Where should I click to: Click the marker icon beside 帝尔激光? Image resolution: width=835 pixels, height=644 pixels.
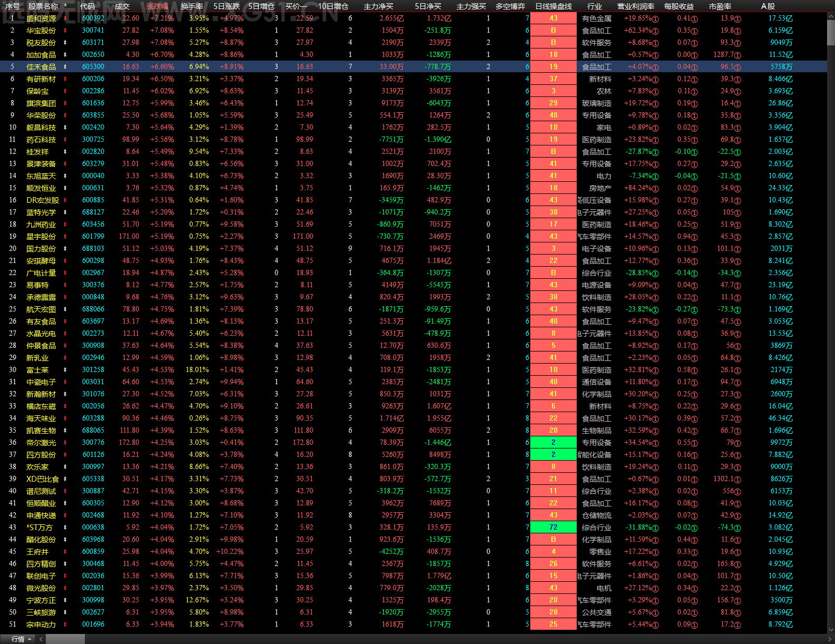click(x=65, y=443)
